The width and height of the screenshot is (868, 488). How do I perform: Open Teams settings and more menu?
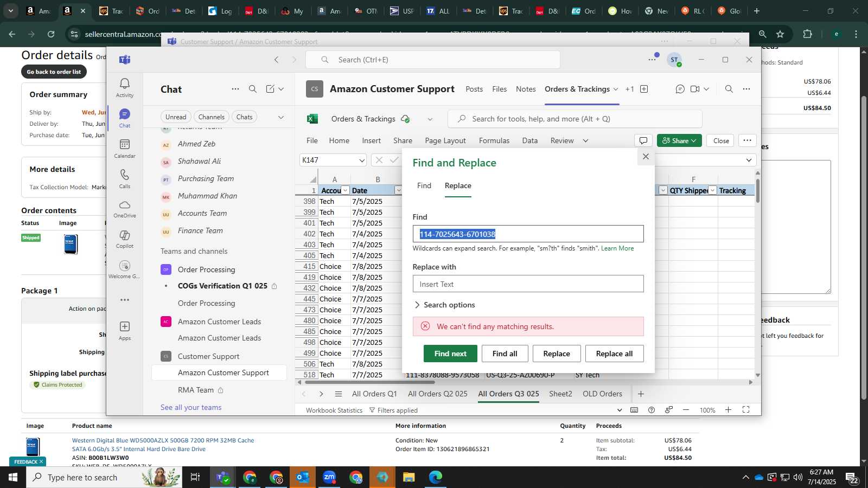point(653,59)
